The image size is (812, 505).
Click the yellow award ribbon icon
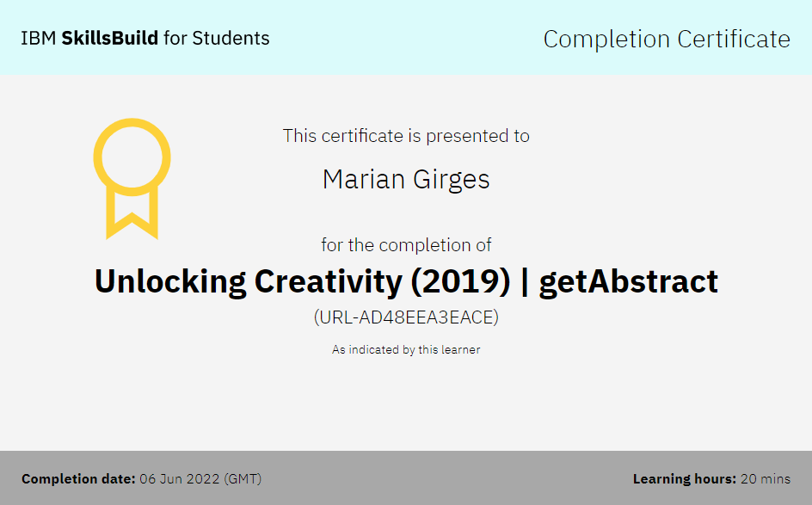132,179
